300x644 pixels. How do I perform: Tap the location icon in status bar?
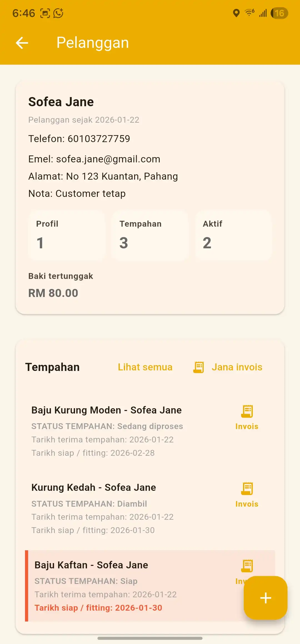tap(236, 13)
